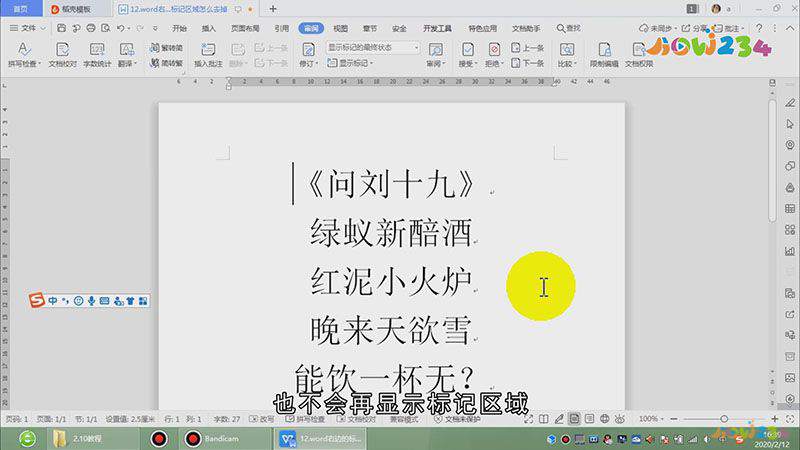Toggle 拼写检查 in status bar
Screen dimensions: 800x450
[x=305, y=419]
